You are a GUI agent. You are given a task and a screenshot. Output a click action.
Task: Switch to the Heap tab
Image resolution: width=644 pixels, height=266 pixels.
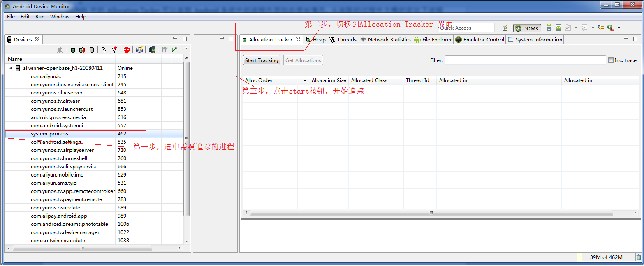click(315, 40)
